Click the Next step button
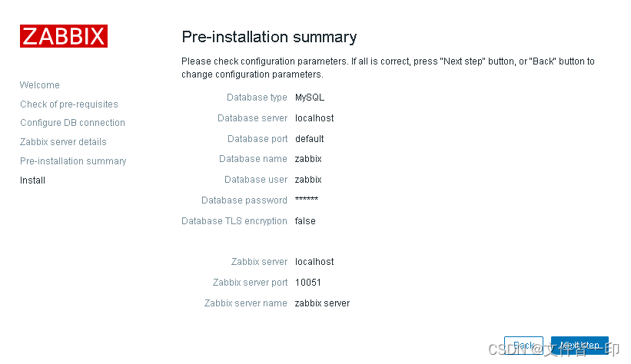 580,346
